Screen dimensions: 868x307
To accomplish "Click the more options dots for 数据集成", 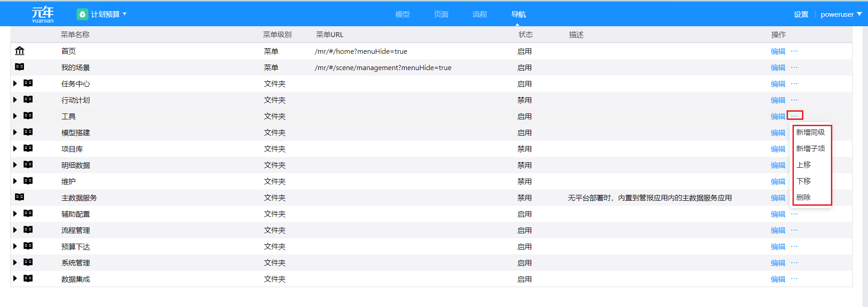I will [x=794, y=279].
